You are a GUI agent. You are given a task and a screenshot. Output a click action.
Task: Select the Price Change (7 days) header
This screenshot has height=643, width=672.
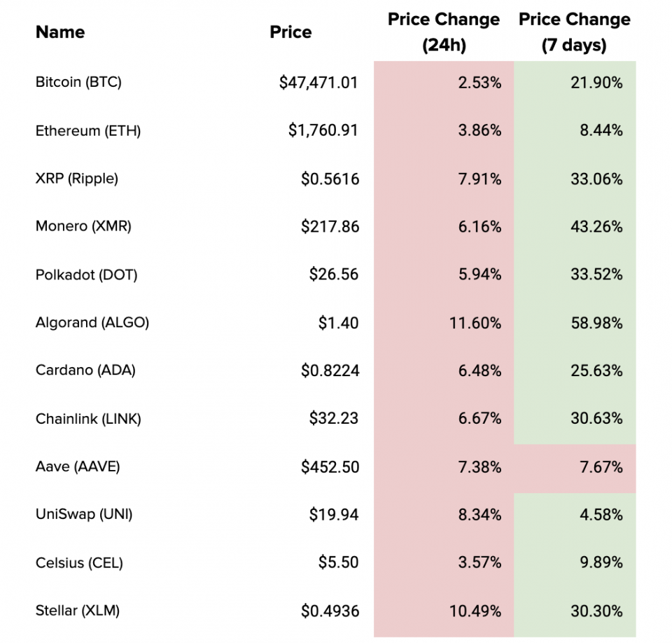pos(574,32)
